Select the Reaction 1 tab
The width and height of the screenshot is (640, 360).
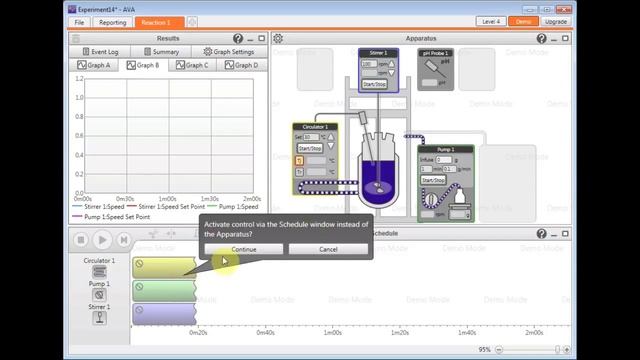click(159, 22)
